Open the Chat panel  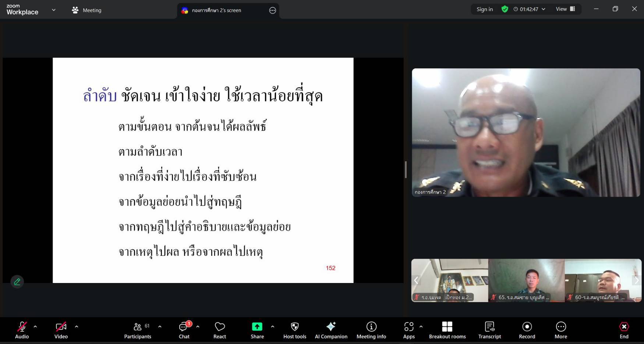184,330
